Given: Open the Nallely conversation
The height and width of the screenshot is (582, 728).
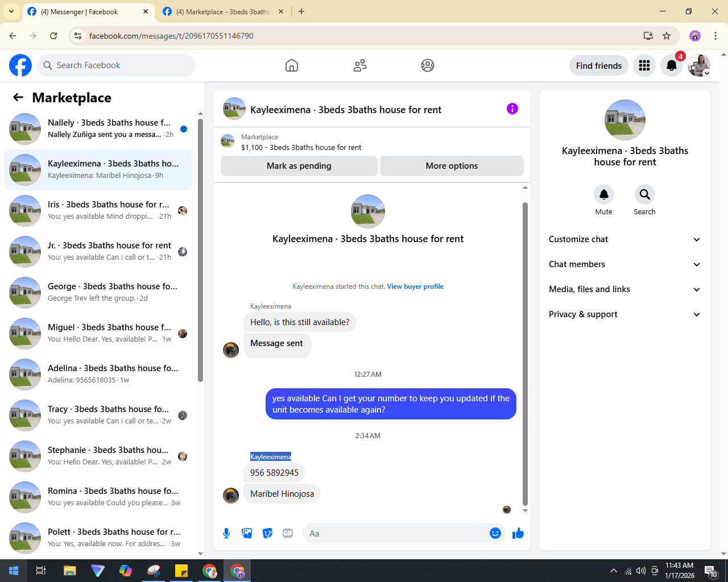Looking at the screenshot, I should 98,129.
